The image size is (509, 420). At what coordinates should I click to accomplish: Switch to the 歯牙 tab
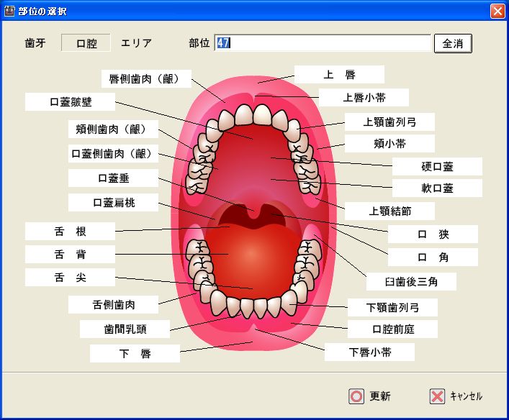coord(35,43)
